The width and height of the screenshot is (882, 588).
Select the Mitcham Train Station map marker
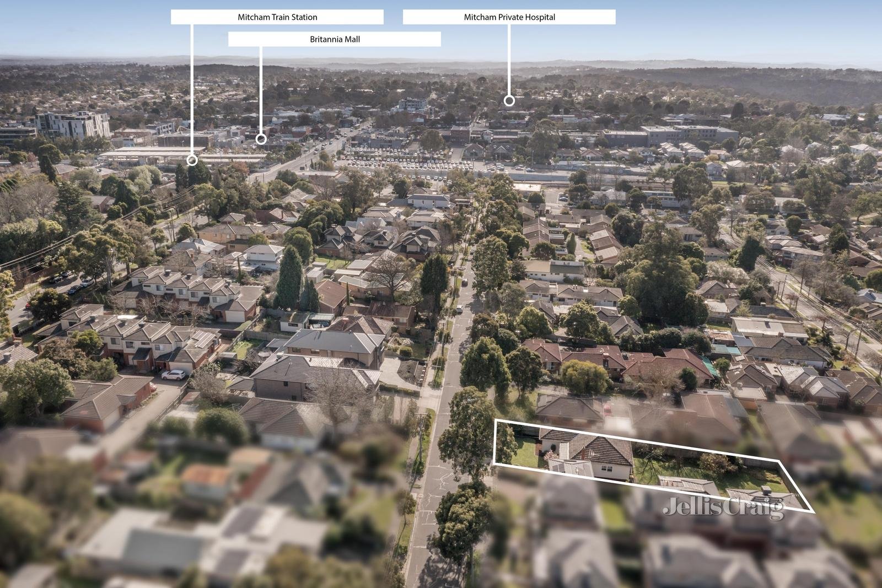(x=192, y=160)
